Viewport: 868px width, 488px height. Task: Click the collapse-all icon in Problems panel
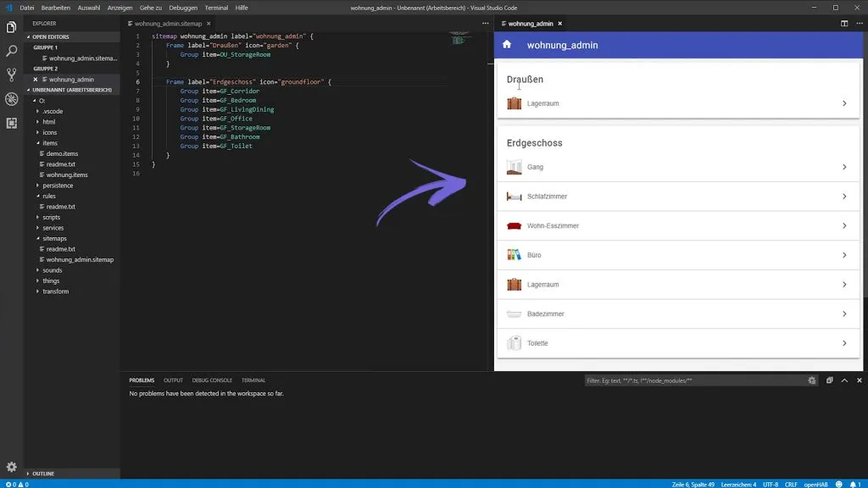pyautogui.click(x=829, y=380)
